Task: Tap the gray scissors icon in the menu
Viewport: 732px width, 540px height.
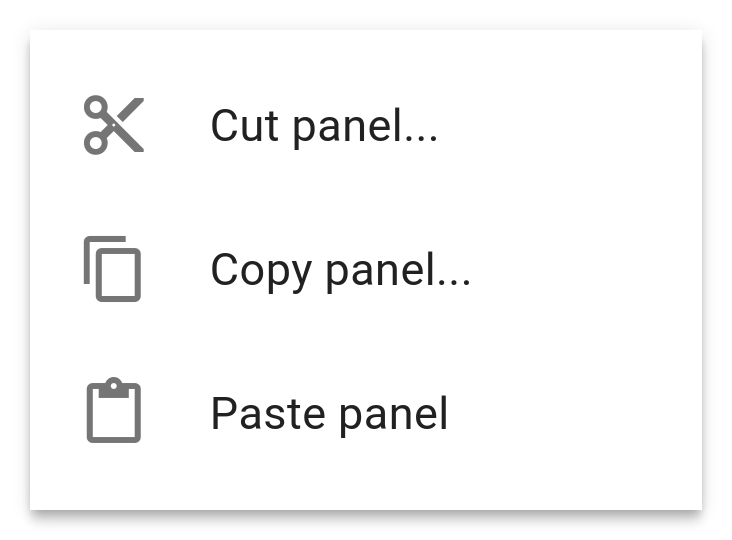Action: [113, 125]
